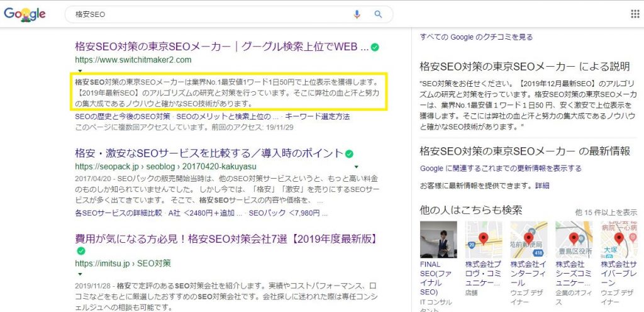
Task: Open sitelink SEOの歴史と今後のSEO対策
Action: coord(123,116)
